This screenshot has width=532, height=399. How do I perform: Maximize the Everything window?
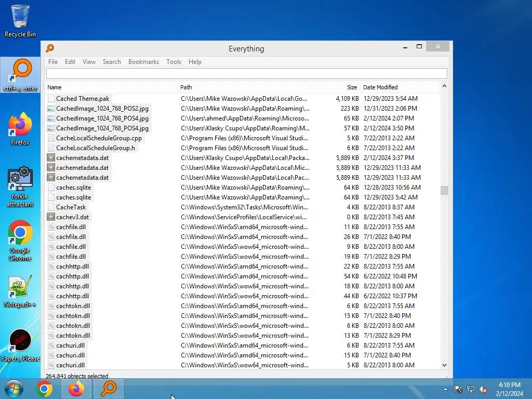(x=419, y=46)
